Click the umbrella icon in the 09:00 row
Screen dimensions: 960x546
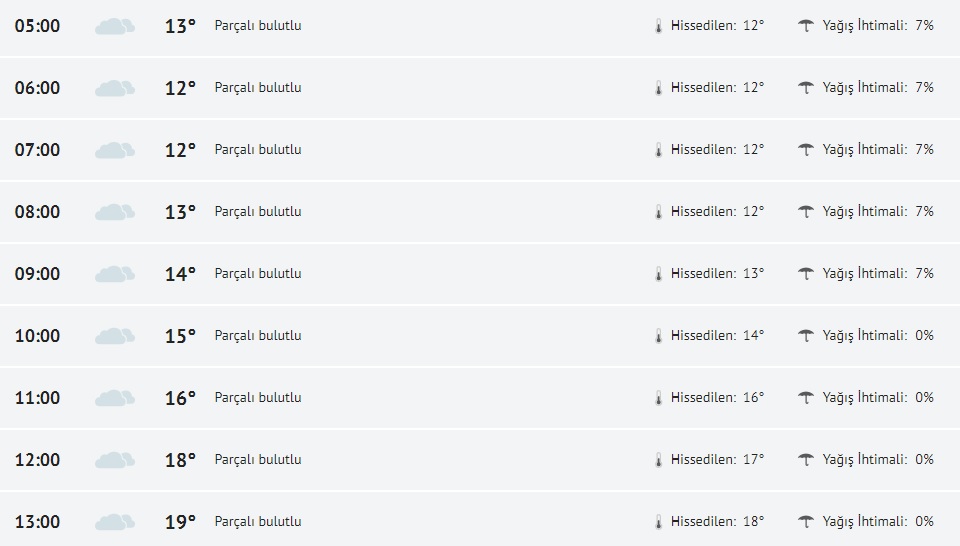point(805,274)
